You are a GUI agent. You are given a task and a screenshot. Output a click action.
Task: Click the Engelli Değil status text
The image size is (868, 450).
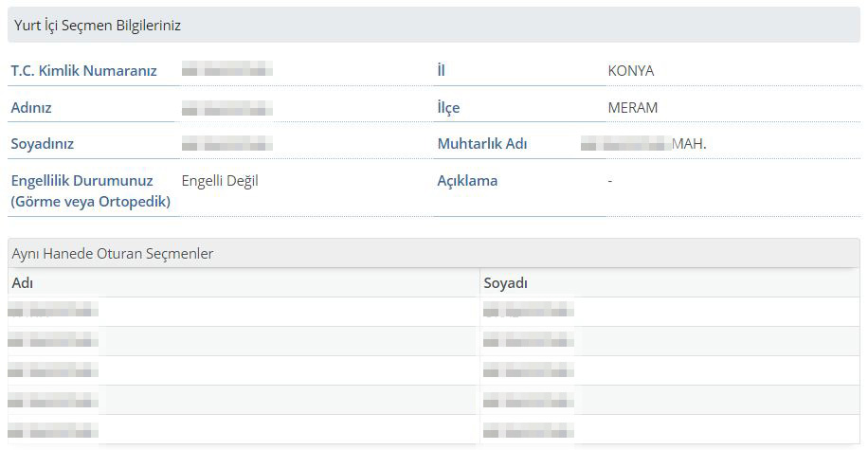point(220,181)
